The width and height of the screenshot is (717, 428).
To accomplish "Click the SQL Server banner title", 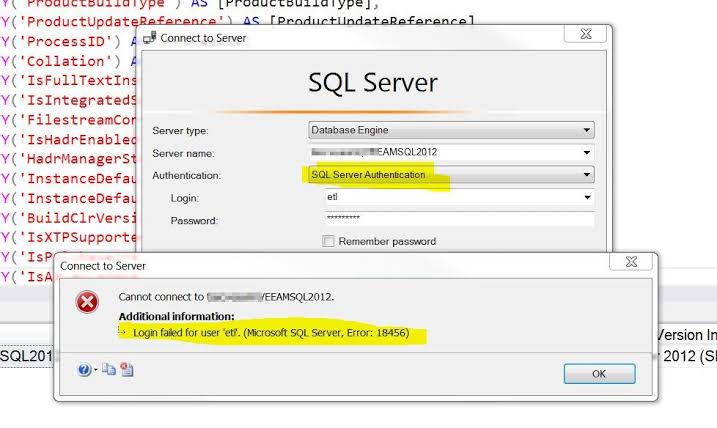I will tap(373, 83).
